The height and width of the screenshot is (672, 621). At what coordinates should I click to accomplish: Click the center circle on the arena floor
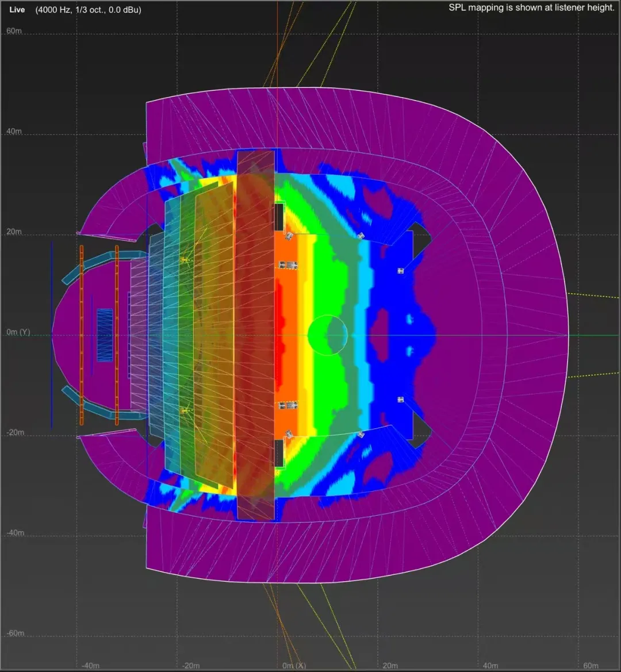(x=327, y=335)
